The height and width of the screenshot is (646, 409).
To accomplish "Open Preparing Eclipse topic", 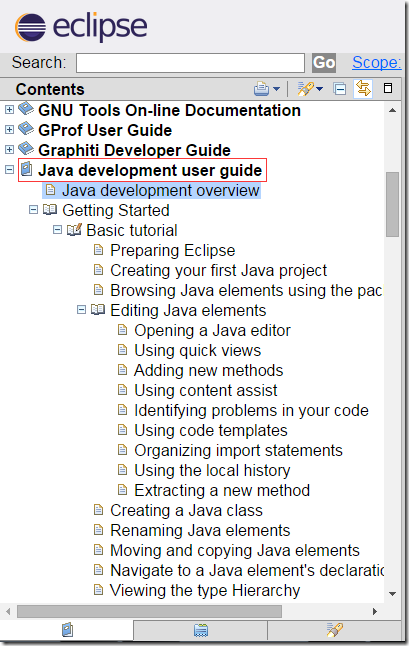I will click(x=173, y=250).
